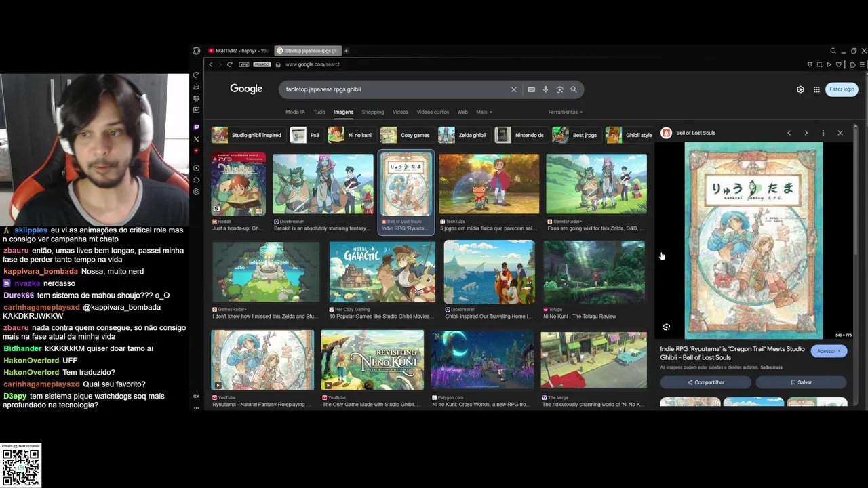
Task: Click the Fazer login button
Action: click(842, 89)
